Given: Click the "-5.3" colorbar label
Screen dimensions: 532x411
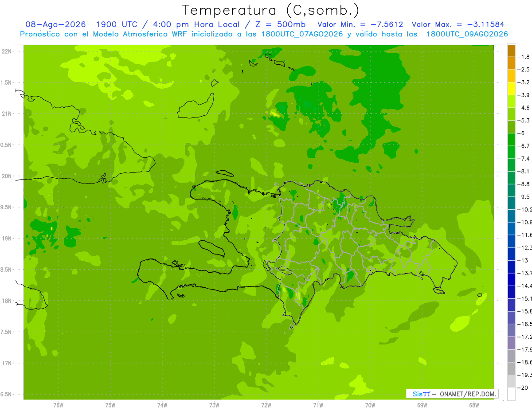Looking at the screenshot, I should pyautogui.click(x=524, y=121).
